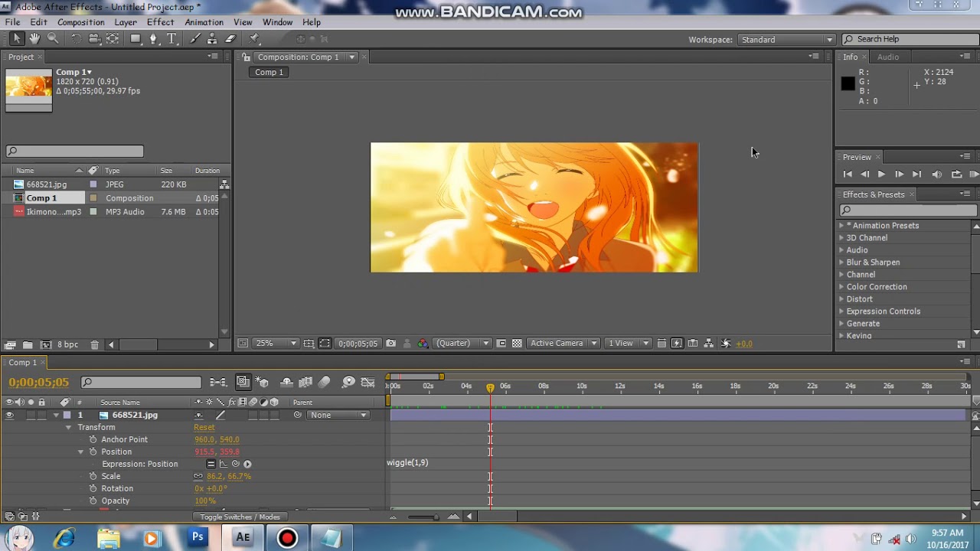Open the Quarter resolution dropdown
Screen dimensions: 980x551
[462, 344]
